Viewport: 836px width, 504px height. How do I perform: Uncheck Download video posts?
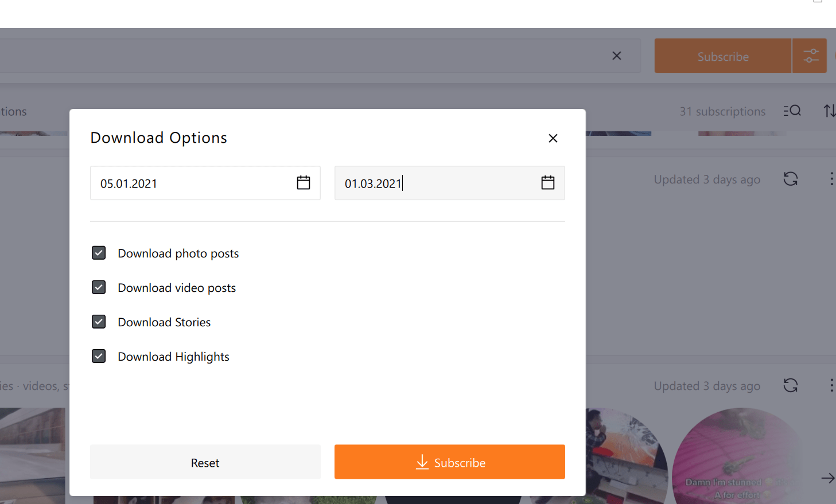point(99,287)
